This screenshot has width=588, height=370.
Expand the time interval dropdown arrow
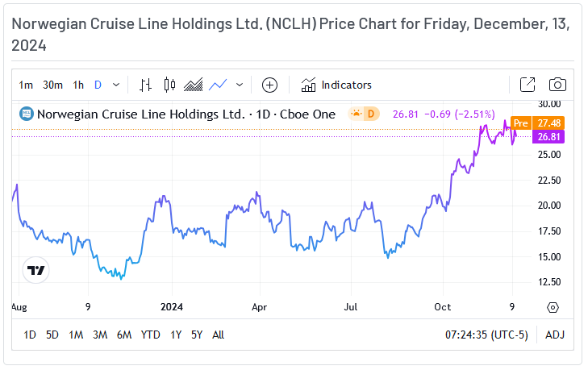[x=117, y=85]
